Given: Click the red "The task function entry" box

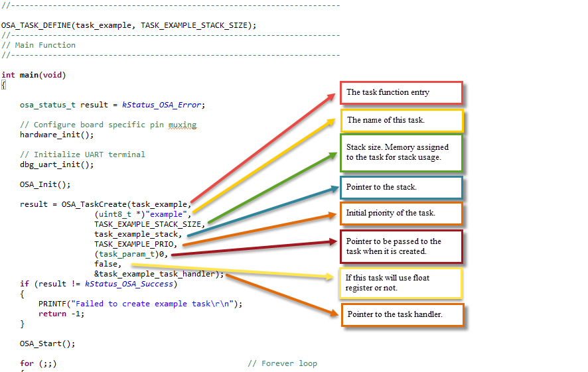Looking at the screenshot, I should coord(402,93).
